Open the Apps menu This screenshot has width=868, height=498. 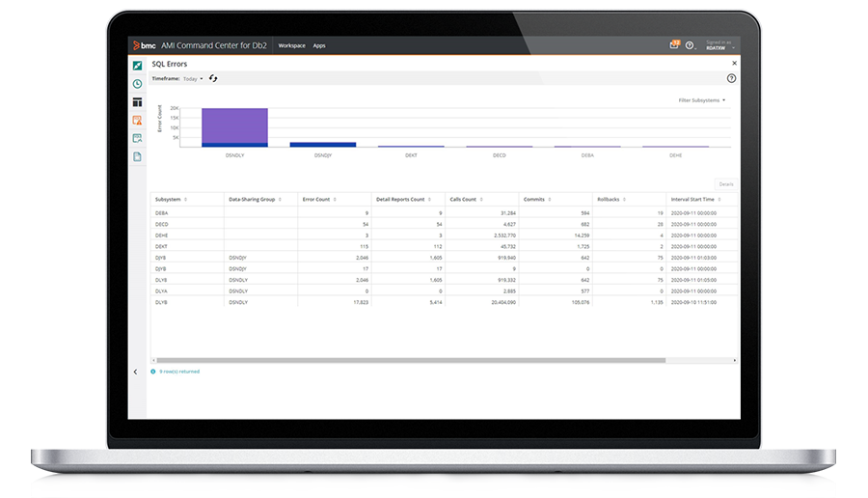point(319,45)
